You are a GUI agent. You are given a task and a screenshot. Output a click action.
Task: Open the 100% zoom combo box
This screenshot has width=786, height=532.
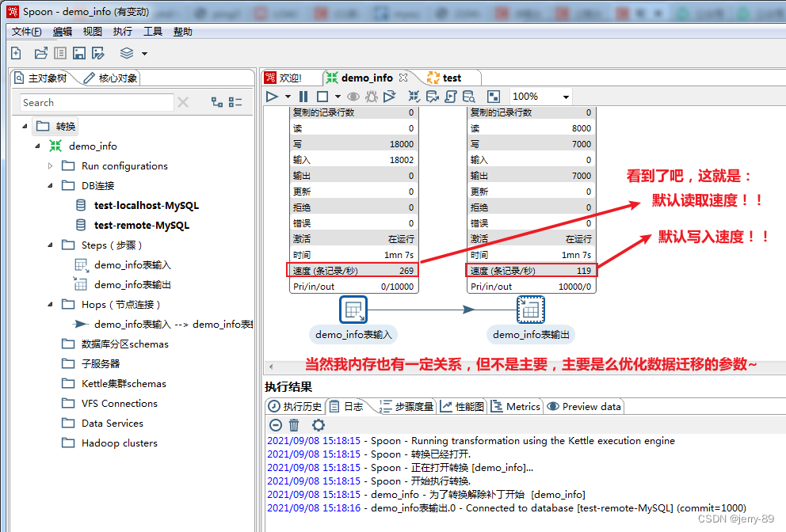pos(540,96)
